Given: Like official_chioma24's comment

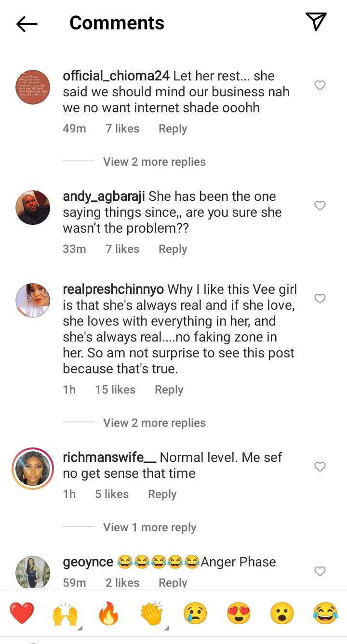Looking at the screenshot, I should (320, 85).
